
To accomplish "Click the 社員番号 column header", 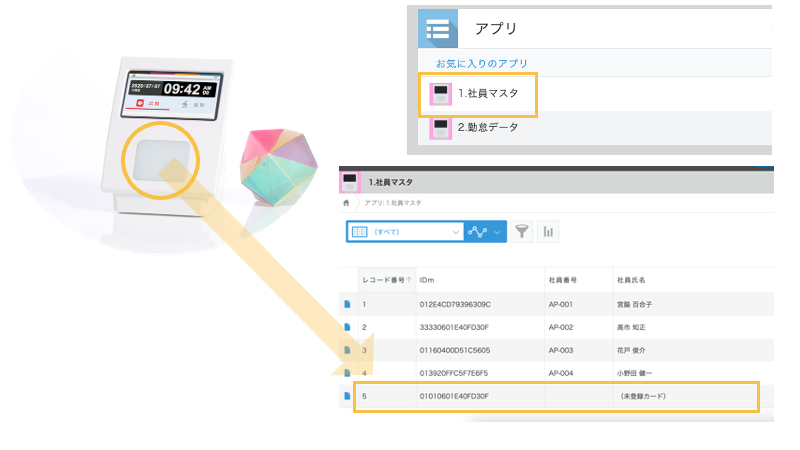I will 563,279.
